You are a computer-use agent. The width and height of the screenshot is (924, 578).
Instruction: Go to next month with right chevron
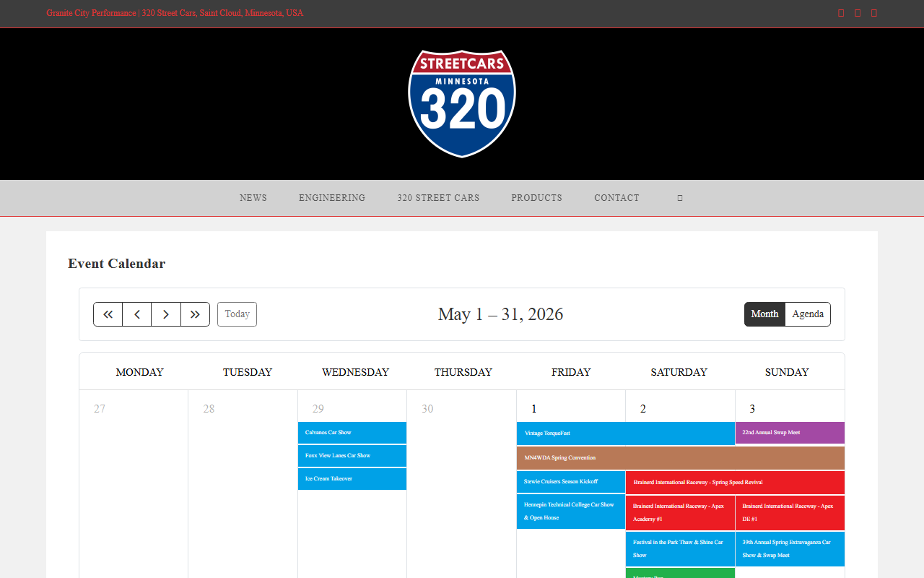point(166,314)
